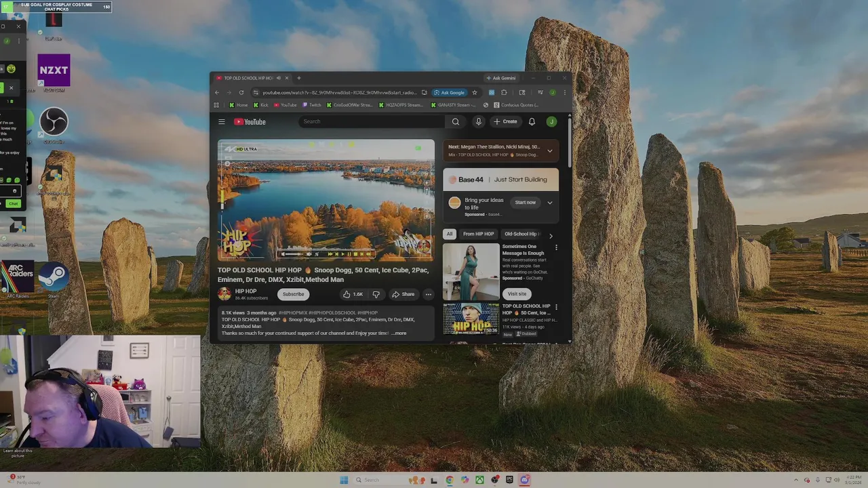Select the All filter chip
Screen dimensions: 868x488
449,234
